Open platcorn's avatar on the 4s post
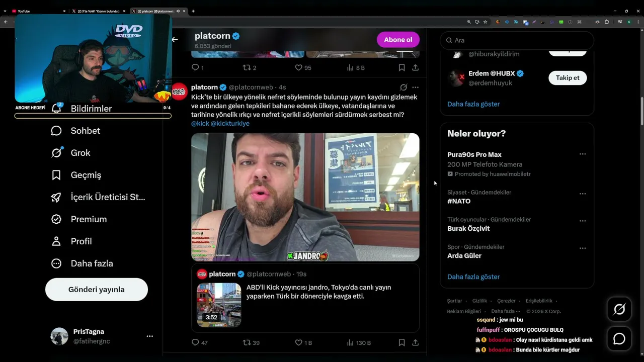Image resolution: width=644 pixels, height=362 pixels. (x=180, y=92)
